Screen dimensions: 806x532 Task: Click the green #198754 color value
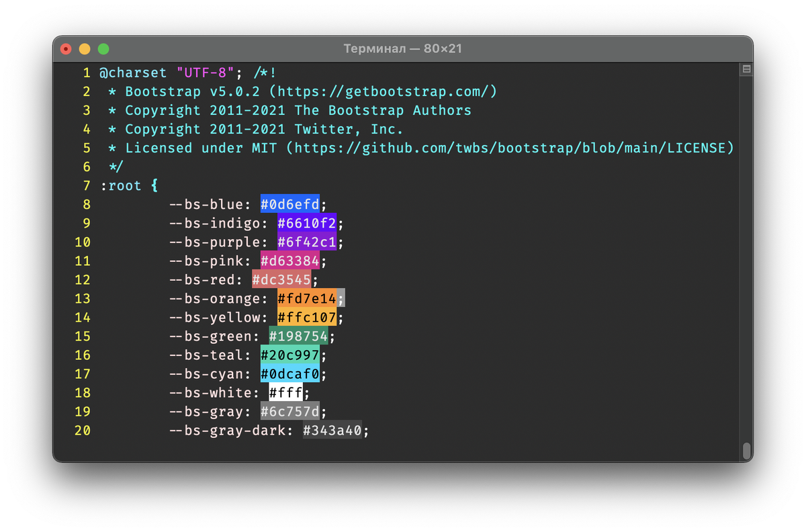(x=298, y=336)
